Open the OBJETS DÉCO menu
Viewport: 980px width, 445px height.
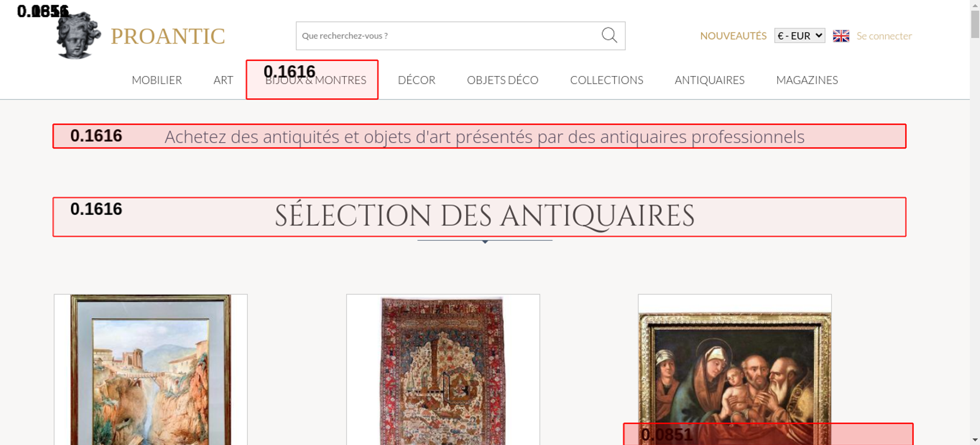pos(502,80)
